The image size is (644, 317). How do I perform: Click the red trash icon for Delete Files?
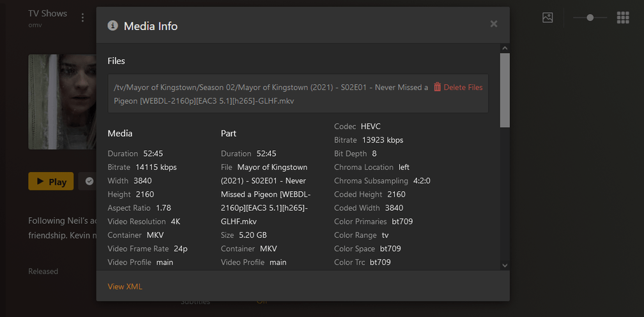coord(438,87)
